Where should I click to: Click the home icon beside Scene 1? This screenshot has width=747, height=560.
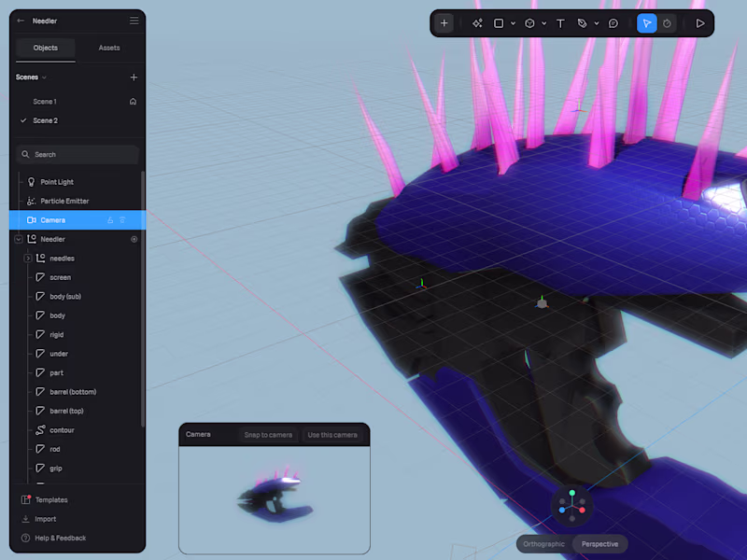pos(133,102)
